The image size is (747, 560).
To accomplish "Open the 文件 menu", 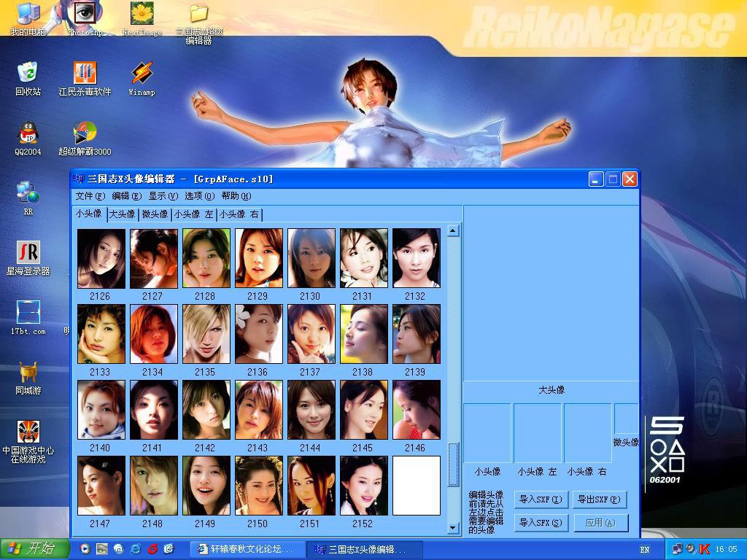I will click(x=90, y=196).
